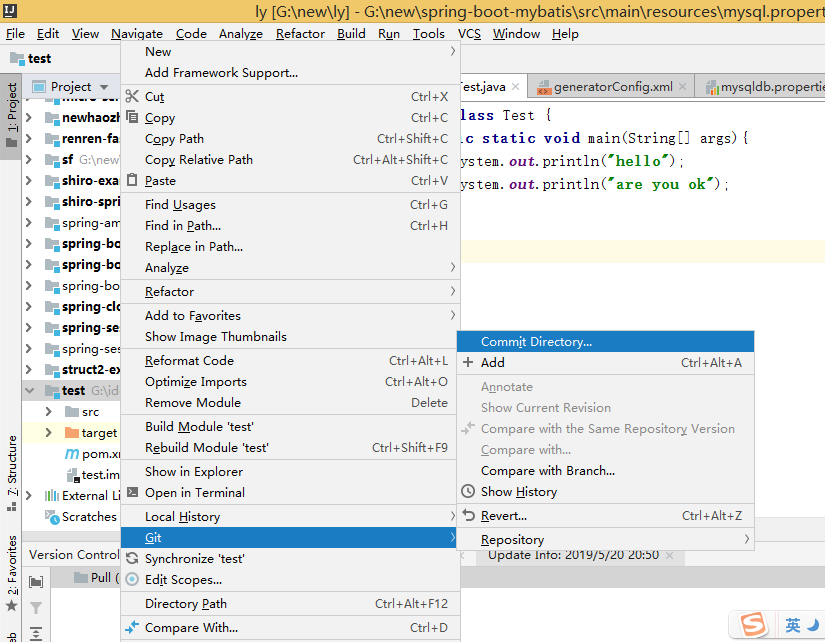Screen dimensions: 825x642
Task: Click the Edit Scopes circle icon
Action: [x=133, y=579]
